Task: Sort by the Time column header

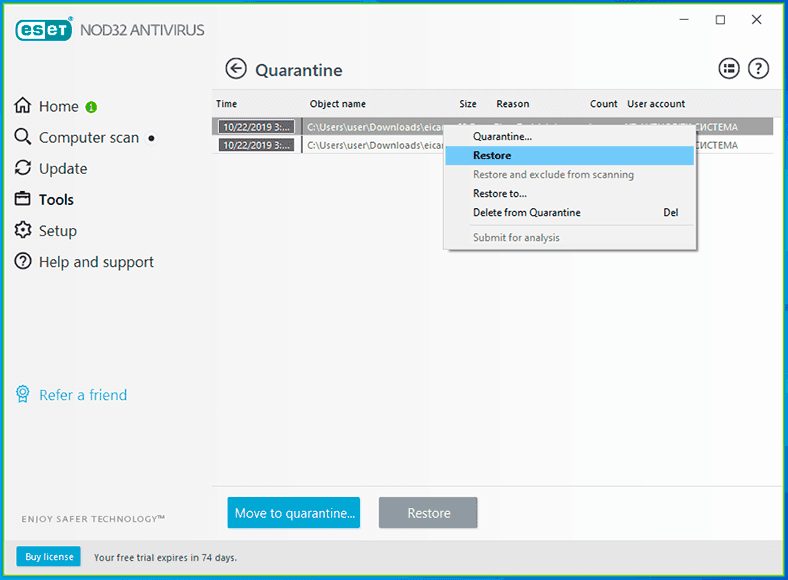Action: coord(227,104)
